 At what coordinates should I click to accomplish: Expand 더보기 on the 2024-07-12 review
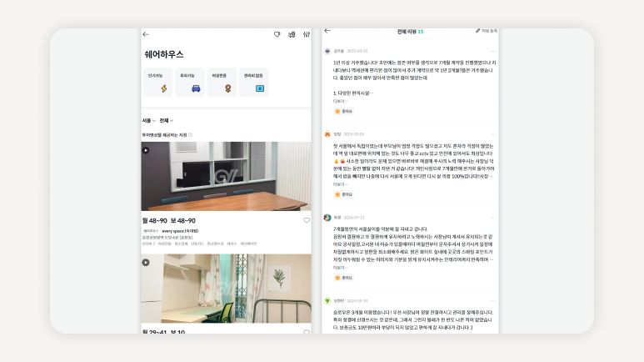pyautogui.click(x=341, y=268)
